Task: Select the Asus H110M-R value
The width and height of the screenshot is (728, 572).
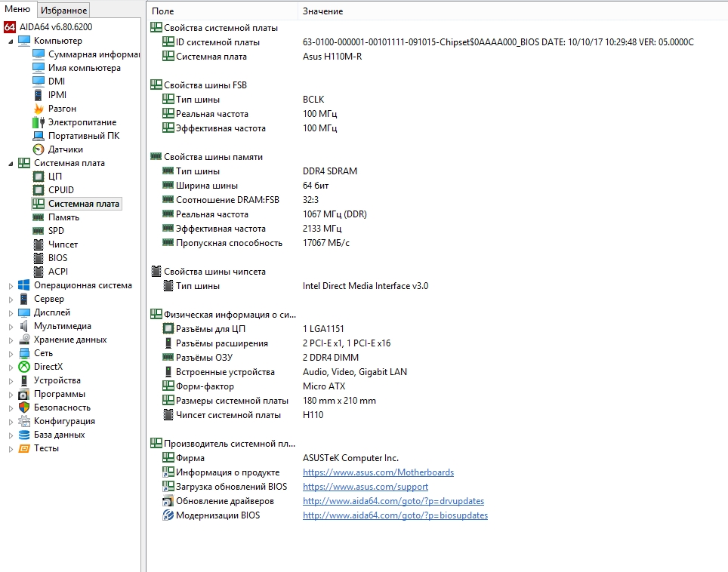Action: (332, 57)
